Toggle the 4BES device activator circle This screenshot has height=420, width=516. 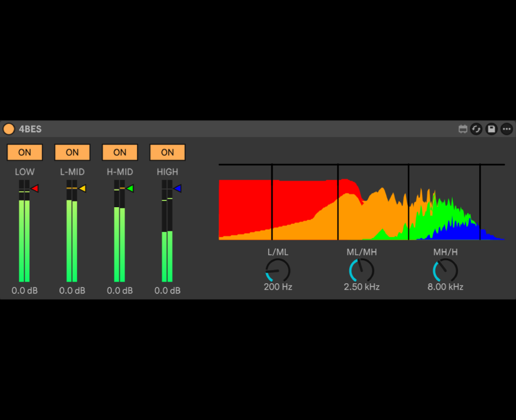[x=8, y=129]
